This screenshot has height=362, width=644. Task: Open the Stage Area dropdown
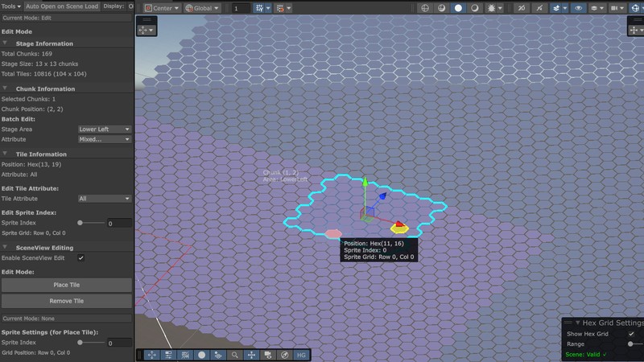point(104,129)
